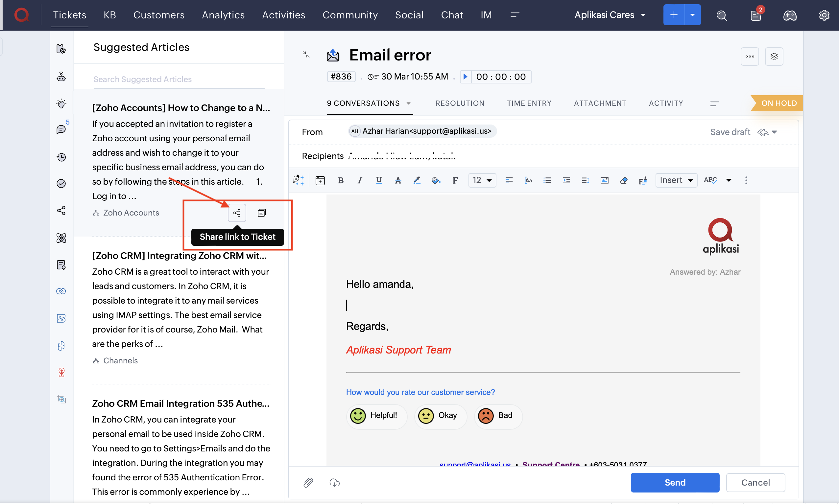Open the gamescope controller icon
Viewport: 839px width, 504px height.
pos(790,15)
